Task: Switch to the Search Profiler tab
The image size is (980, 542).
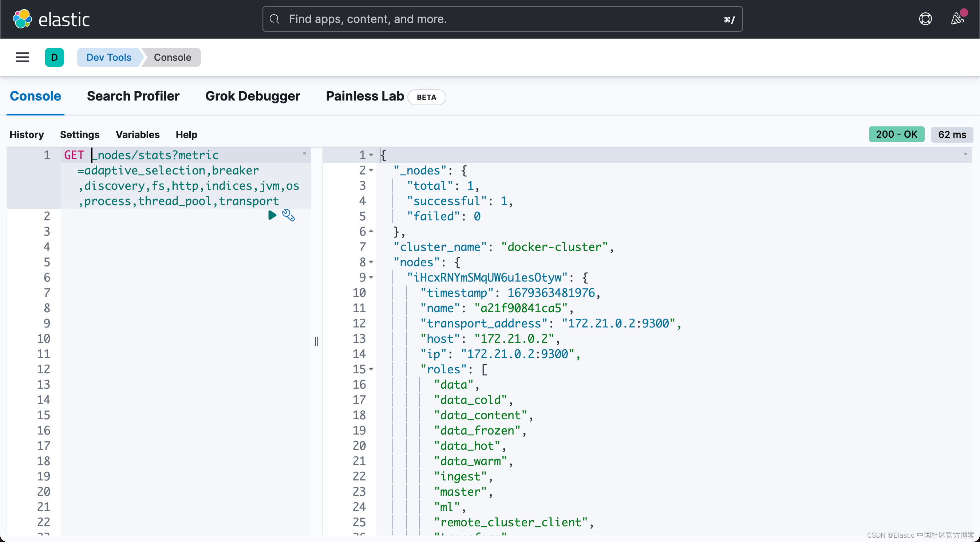Action: [x=133, y=96]
